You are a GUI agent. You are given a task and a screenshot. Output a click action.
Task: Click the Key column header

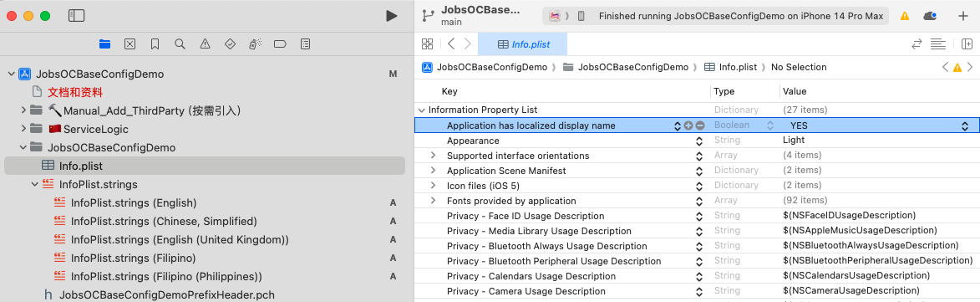coord(449,91)
